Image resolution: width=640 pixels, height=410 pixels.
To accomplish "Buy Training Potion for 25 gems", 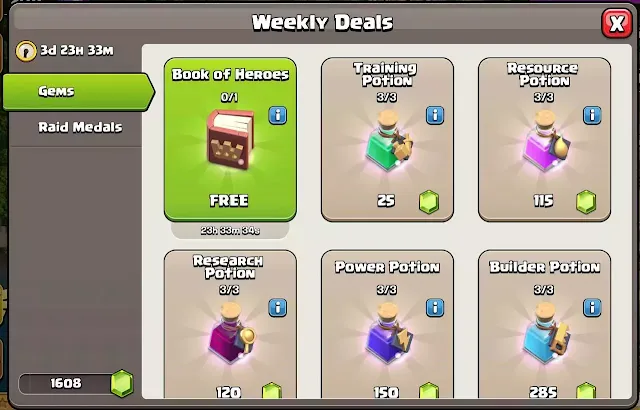I will pyautogui.click(x=387, y=139).
